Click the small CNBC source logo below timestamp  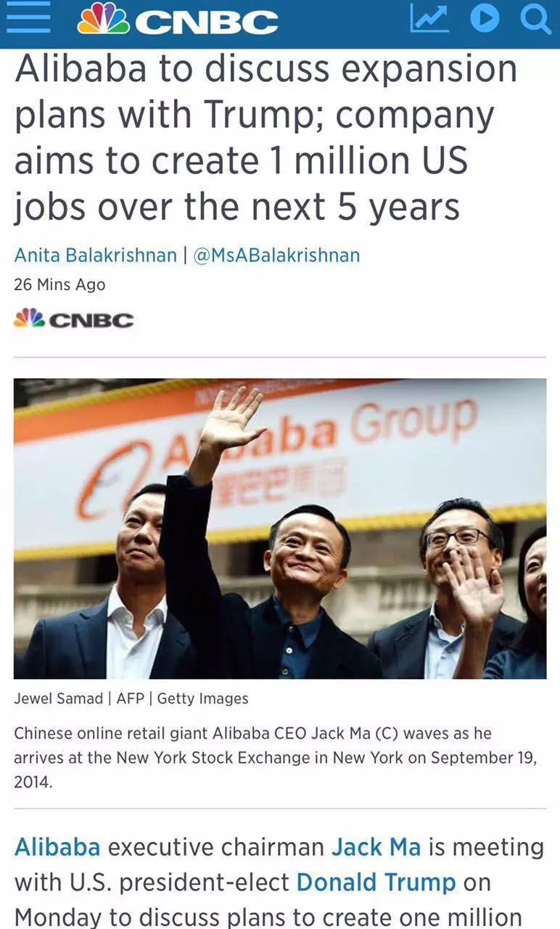click(73, 319)
